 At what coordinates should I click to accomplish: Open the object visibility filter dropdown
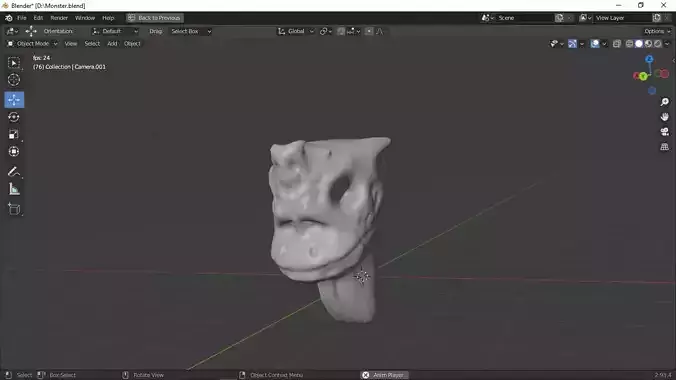(557, 44)
